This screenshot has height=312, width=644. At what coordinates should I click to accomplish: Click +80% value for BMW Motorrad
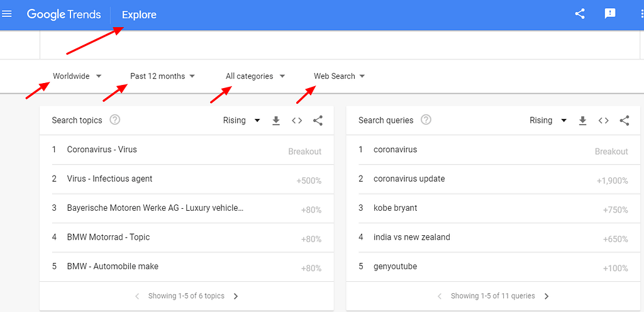(x=311, y=239)
